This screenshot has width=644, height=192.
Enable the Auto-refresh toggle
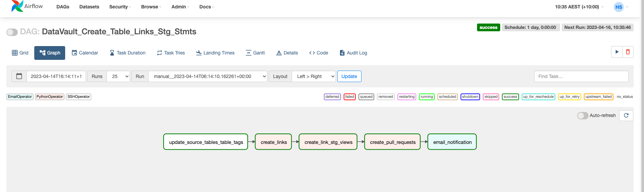(583, 115)
